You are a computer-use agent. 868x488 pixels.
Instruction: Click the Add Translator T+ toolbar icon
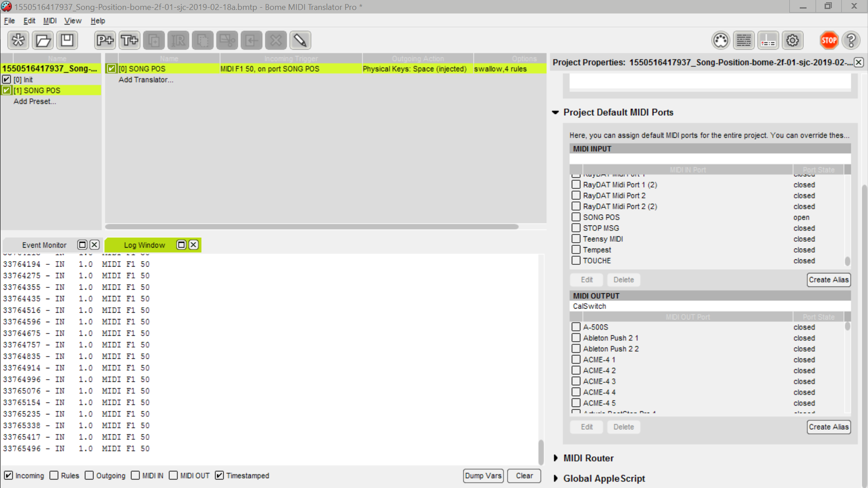click(x=129, y=41)
